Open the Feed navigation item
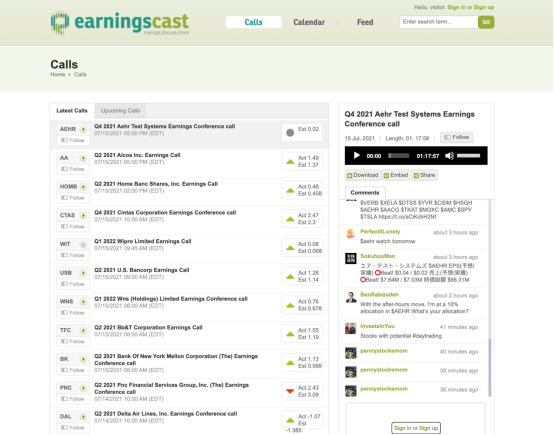The height and width of the screenshot is (435, 554). click(365, 22)
